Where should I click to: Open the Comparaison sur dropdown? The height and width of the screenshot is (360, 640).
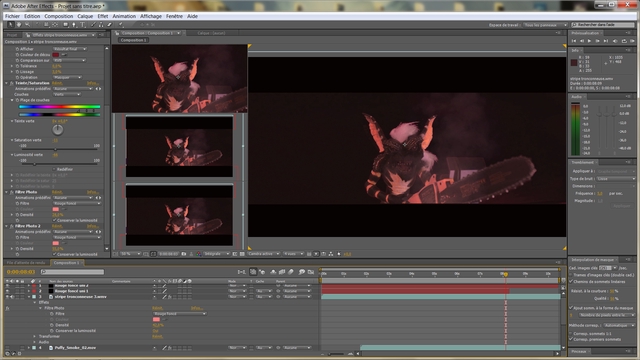(69, 60)
